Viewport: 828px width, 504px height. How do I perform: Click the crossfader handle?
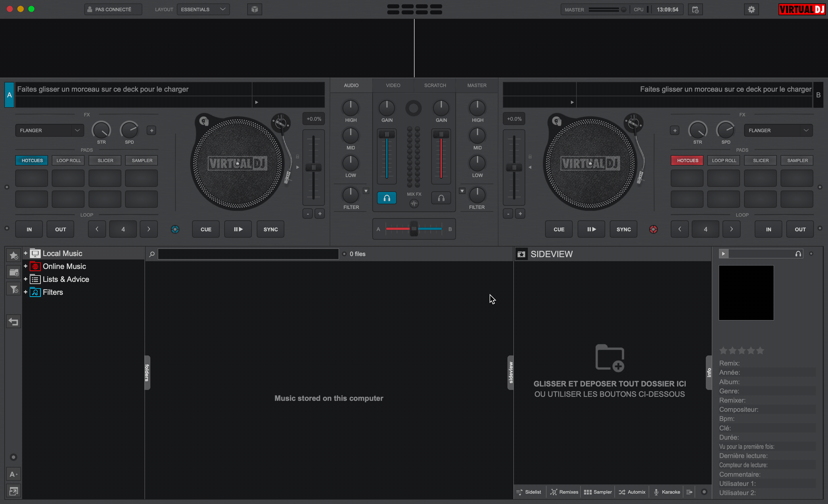coord(414,229)
